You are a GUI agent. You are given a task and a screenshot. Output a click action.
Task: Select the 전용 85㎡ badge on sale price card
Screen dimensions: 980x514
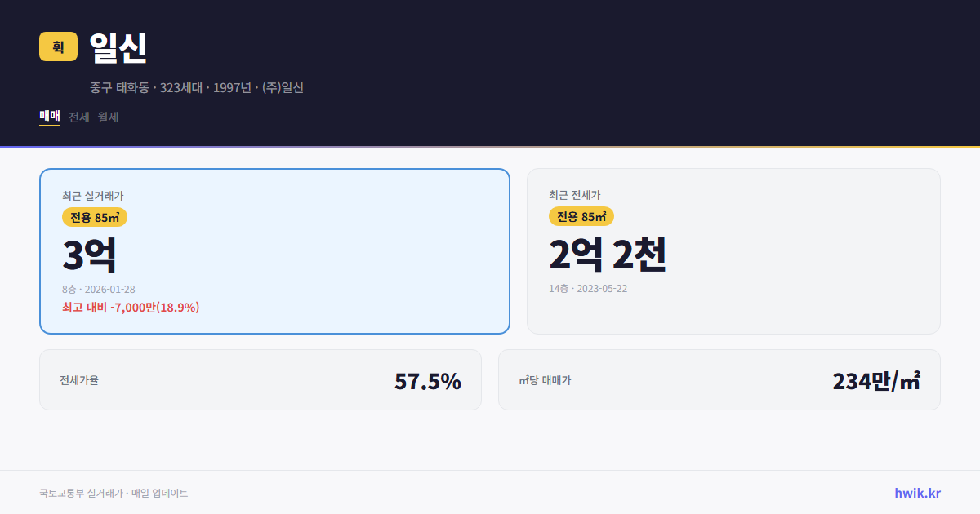click(92, 216)
